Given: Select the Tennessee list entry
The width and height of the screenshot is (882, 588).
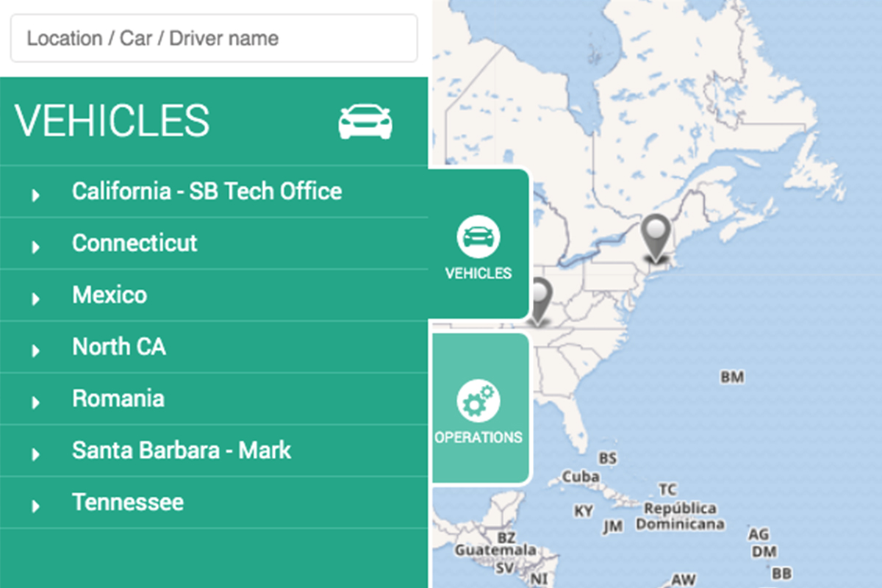Looking at the screenshot, I should click(213, 503).
